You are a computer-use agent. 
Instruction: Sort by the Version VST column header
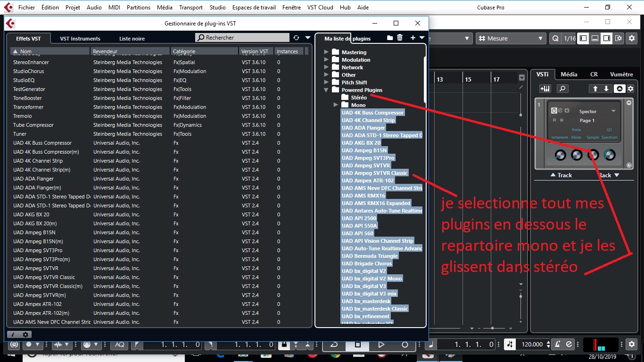tap(256, 51)
